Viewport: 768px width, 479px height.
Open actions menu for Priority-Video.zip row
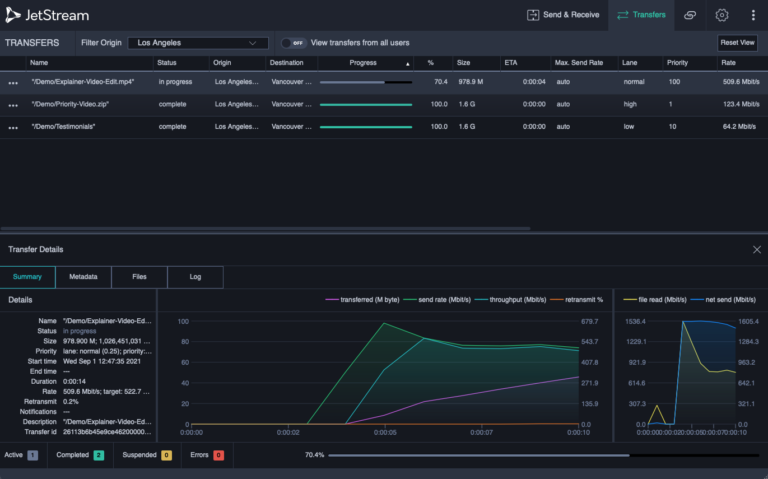(13, 104)
